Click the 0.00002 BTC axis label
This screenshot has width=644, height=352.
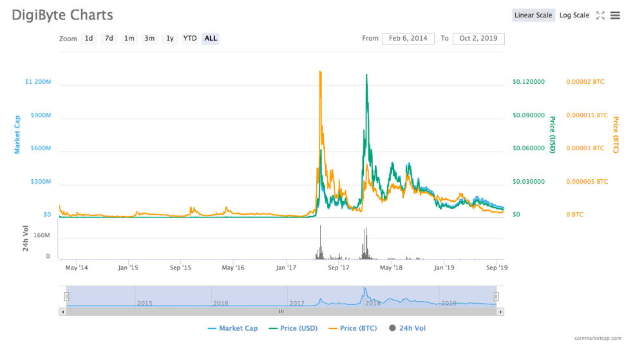[585, 82]
